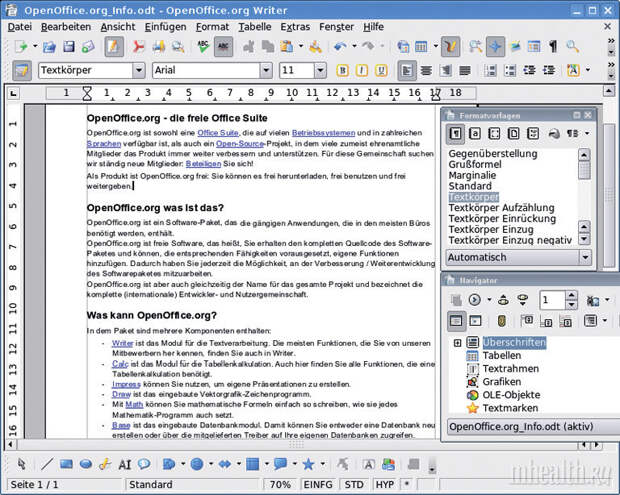Select the Line drawing tool
620x495 pixels.
(x=47, y=464)
